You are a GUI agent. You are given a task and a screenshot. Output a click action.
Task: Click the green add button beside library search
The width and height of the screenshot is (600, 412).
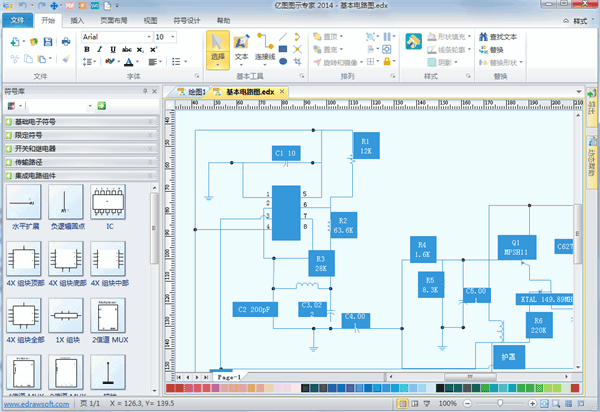[x=101, y=105]
